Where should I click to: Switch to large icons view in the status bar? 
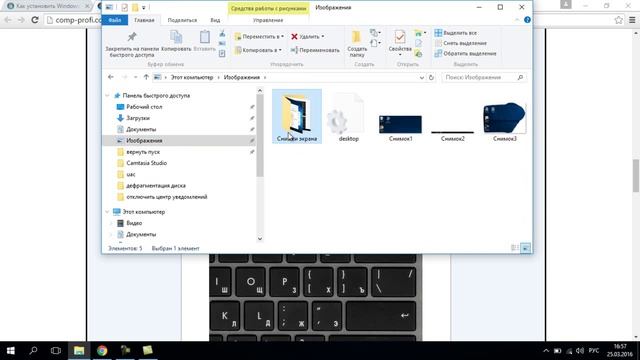(526, 248)
